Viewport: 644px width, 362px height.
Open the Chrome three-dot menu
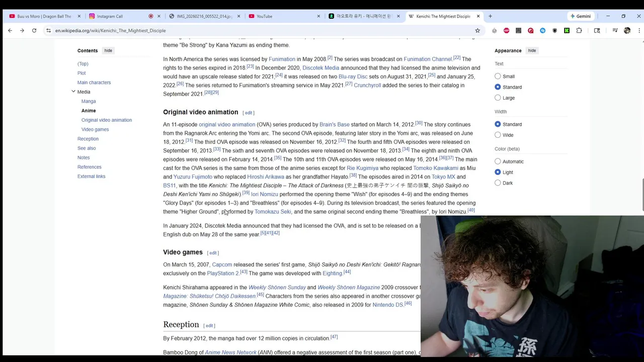(639, 31)
